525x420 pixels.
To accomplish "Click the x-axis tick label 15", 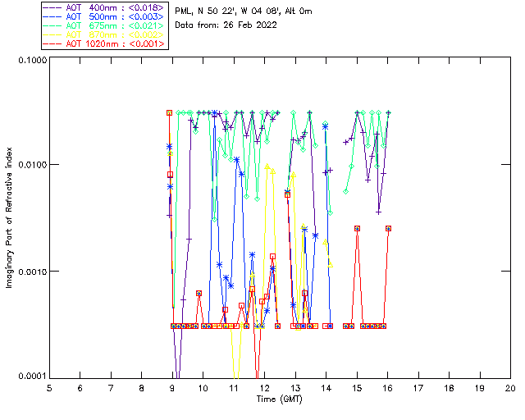I will coord(357,388).
